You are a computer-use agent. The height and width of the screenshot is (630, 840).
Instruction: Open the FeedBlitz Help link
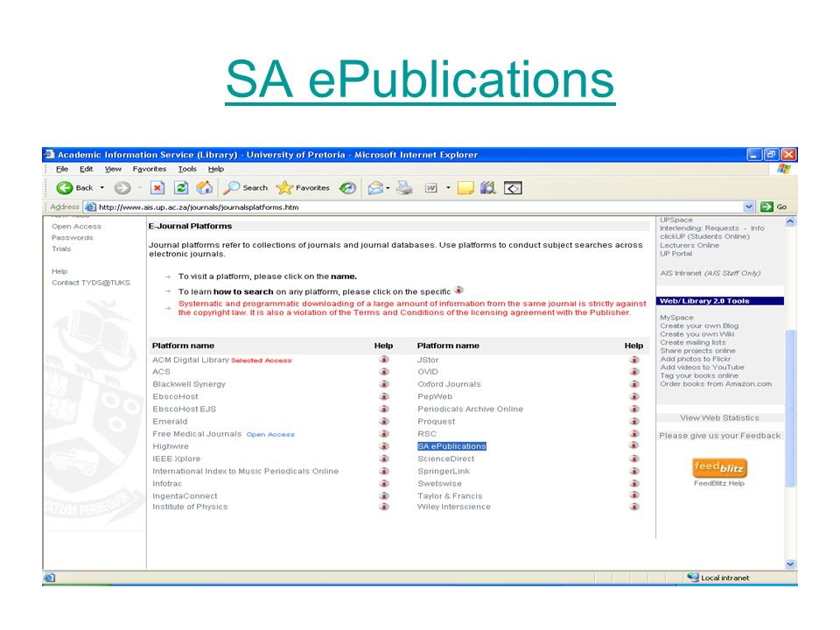(x=719, y=483)
